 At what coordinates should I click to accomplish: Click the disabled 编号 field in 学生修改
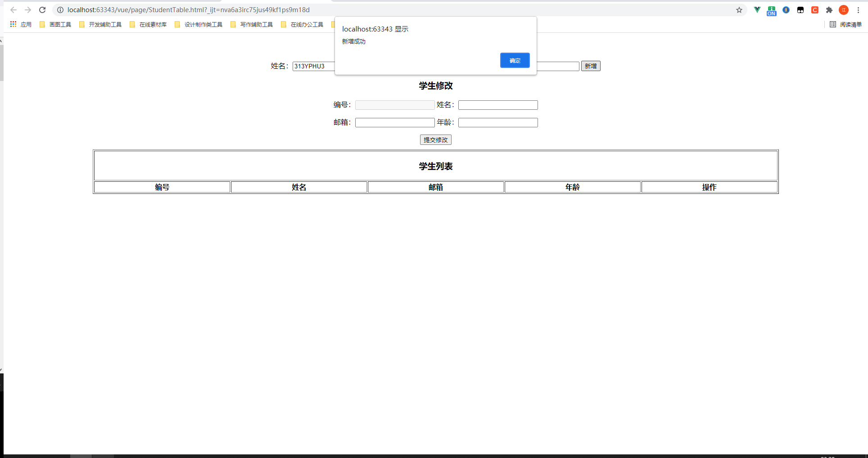[x=395, y=105]
